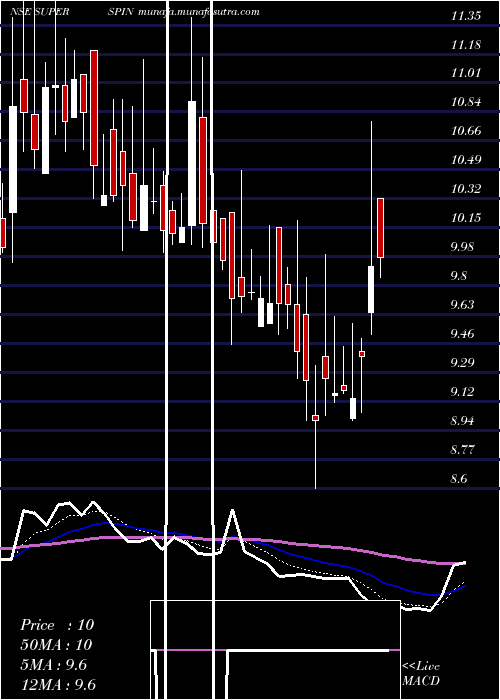Click the 9.29 price axis label

[463, 362]
